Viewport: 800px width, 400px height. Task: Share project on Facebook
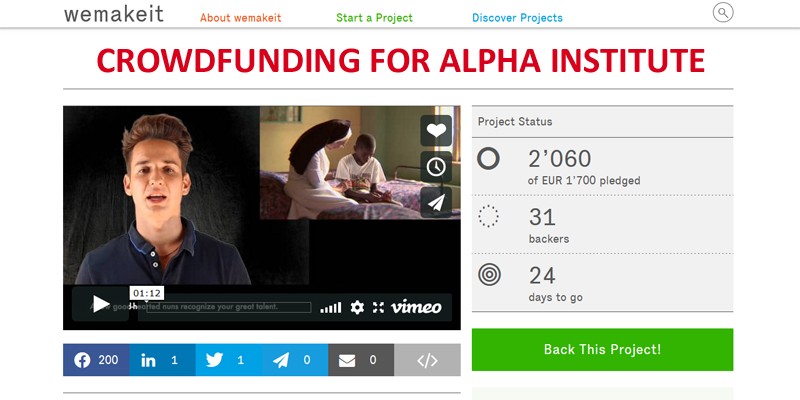tap(96, 360)
